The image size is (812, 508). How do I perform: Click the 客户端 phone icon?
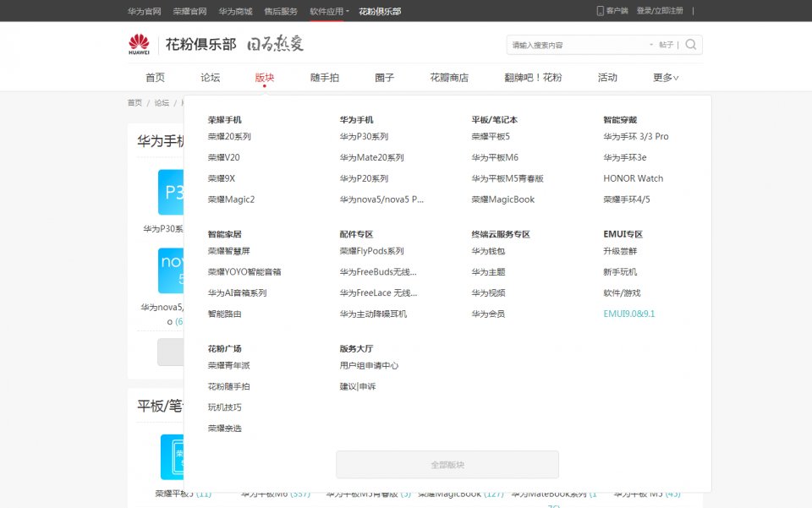(601, 11)
